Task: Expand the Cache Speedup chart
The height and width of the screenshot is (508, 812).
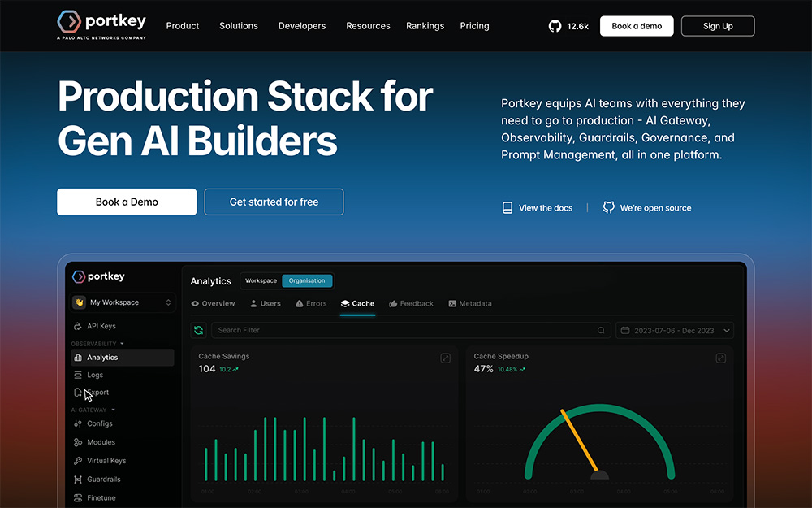Action: (x=721, y=358)
